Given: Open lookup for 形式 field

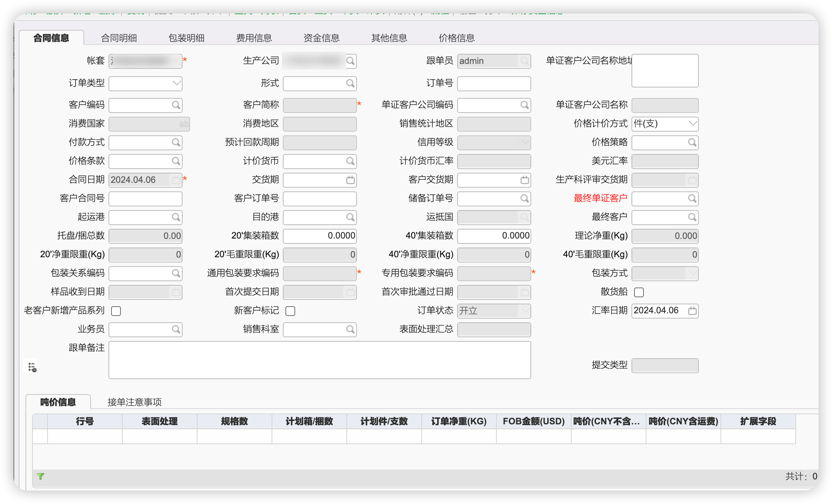Looking at the screenshot, I should point(350,83).
